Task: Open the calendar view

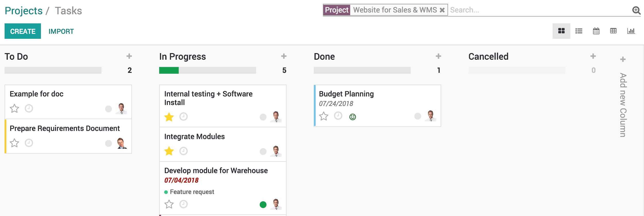Action: point(596,31)
